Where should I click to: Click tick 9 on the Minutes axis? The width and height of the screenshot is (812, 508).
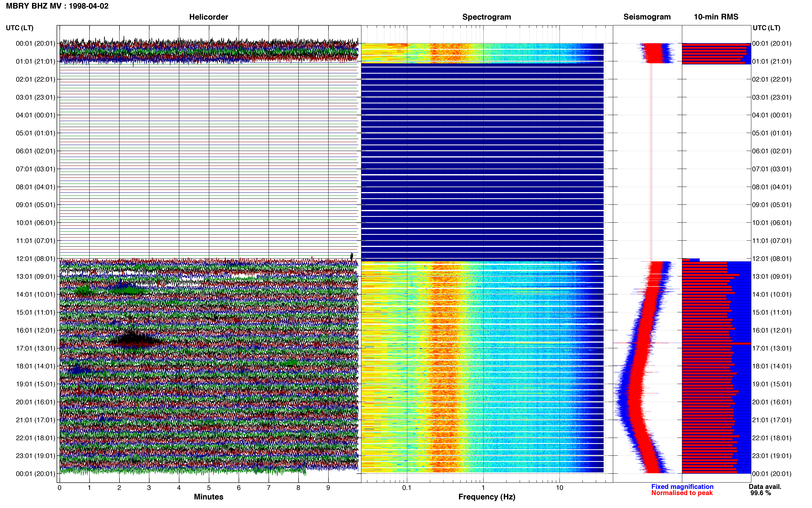pyautogui.click(x=328, y=488)
